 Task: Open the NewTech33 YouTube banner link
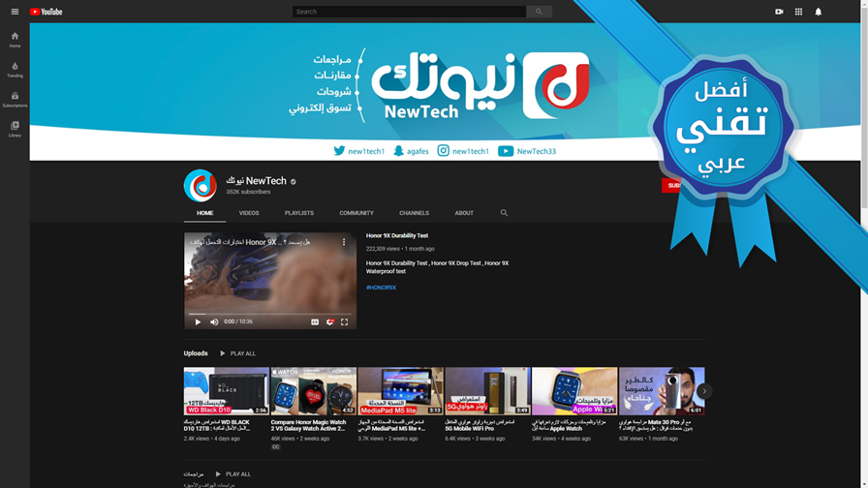pyautogui.click(x=527, y=151)
